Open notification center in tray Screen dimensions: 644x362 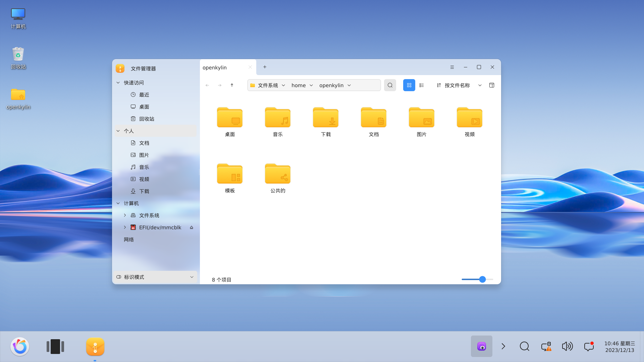(x=589, y=346)
